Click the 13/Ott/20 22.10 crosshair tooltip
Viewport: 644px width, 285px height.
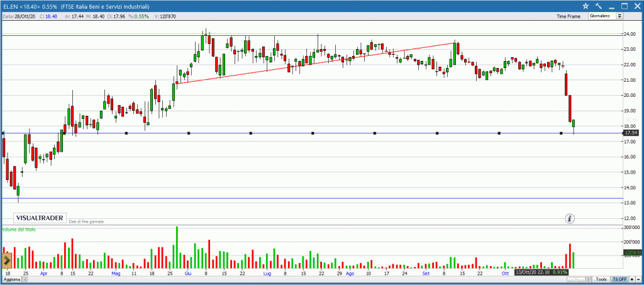point(541,272)
